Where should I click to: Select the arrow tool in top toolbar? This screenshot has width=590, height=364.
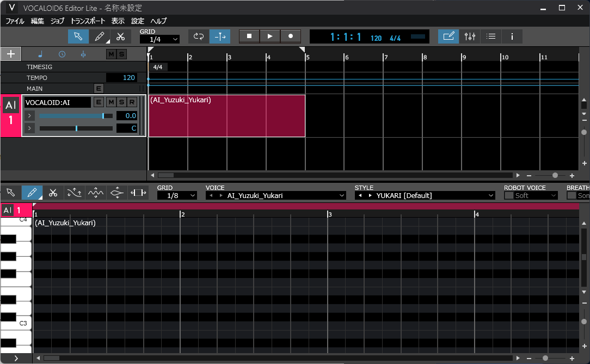tap(78, 36)
